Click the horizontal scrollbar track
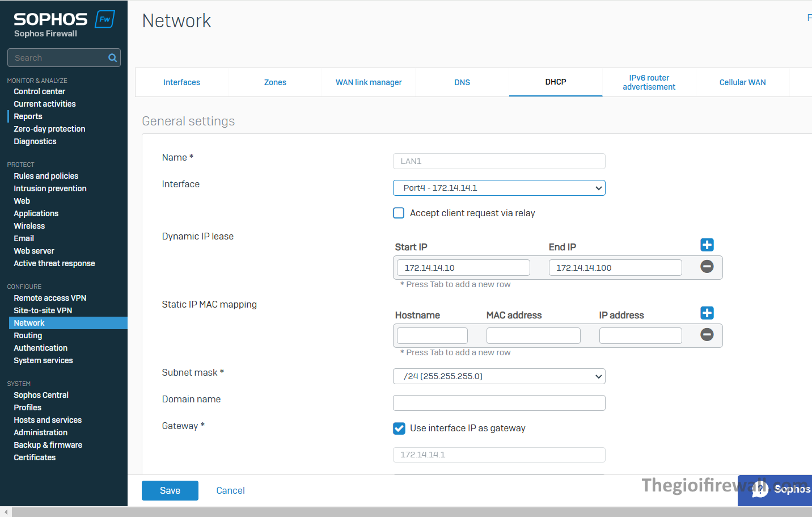Image resolution: width=812 pixels, height=517 pixels. [412, 512]
